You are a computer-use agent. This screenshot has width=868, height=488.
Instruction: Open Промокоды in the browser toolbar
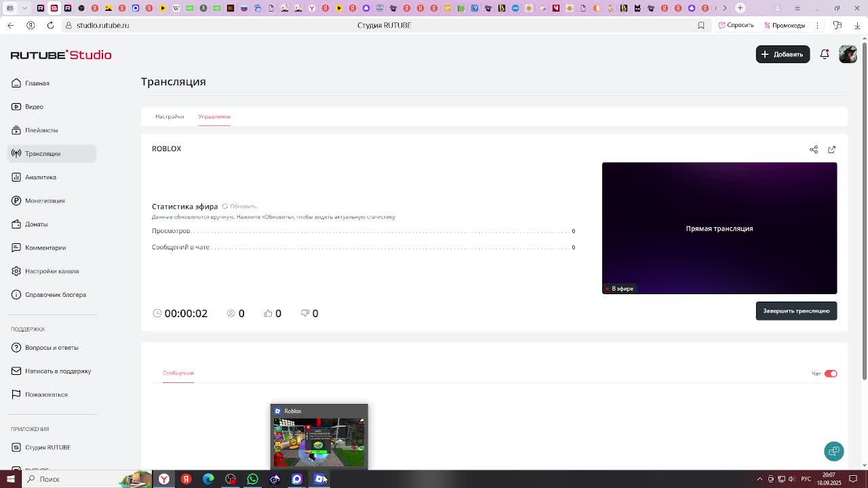tap(784, 25)
